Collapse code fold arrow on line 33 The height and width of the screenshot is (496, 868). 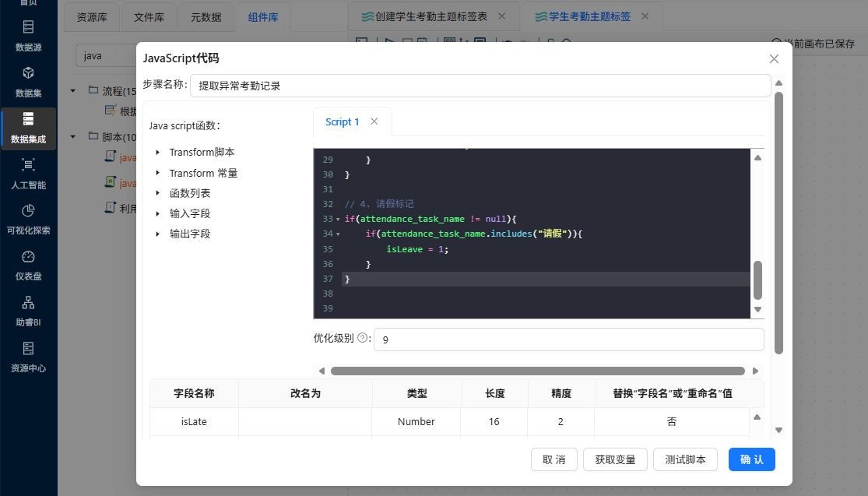click(x=338, y=220)
